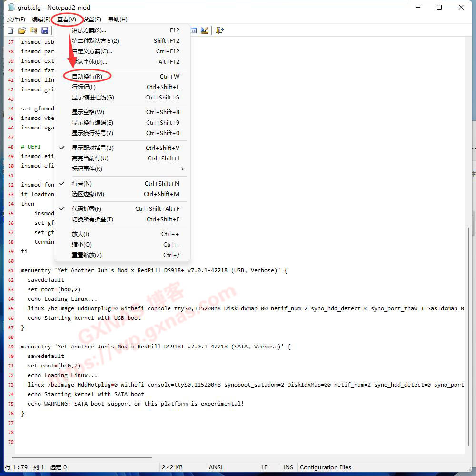Click the Browse/find file toolbar icon
The width and height of the screenshot is (476, 476).
click(33, 30)
